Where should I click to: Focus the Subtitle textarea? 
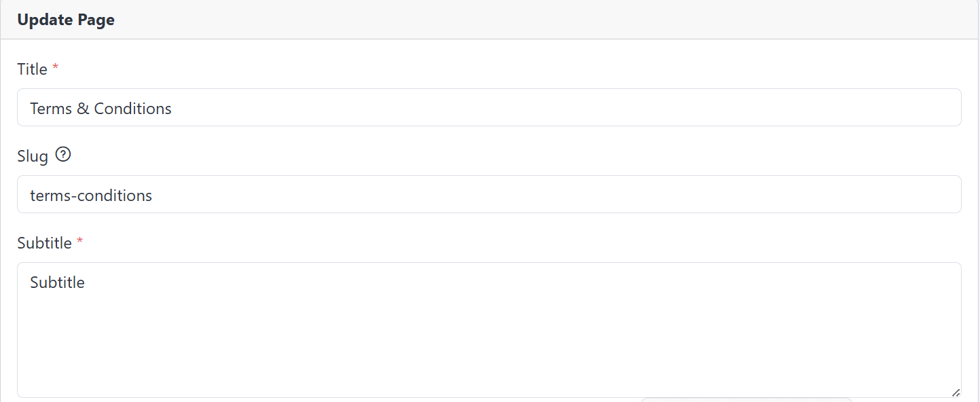tap(489, 330)
